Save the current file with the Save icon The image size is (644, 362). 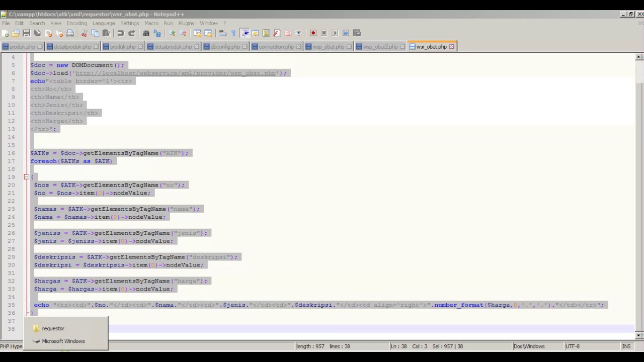click(26, 33)
